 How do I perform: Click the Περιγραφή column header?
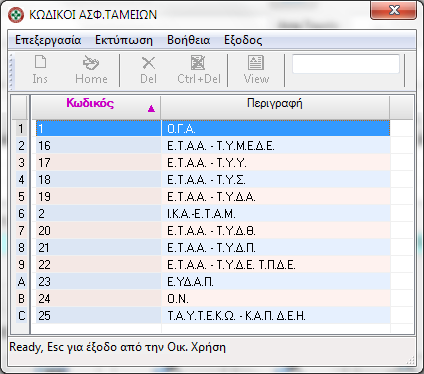pos(275,107)
